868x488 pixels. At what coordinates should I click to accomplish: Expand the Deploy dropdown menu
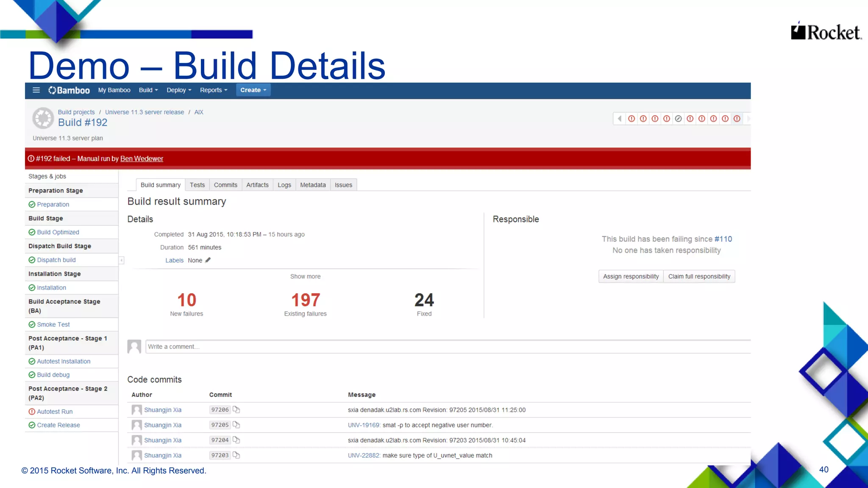pos(179,90)
